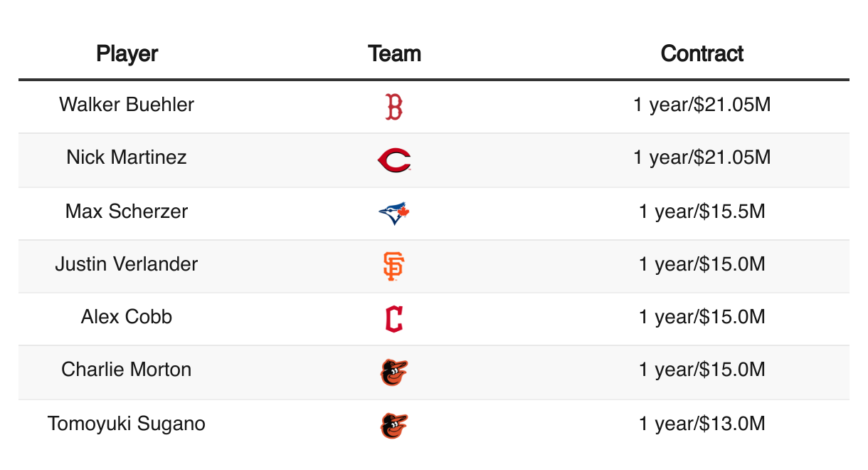The width and height of the screenshot is (868, 470).
Task: Open the Max Scherzer player name
Action: 127,211
